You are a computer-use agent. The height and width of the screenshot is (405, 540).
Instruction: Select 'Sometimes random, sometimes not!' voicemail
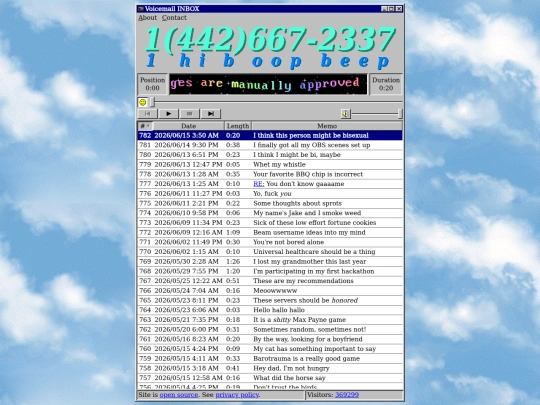click(270, 329)
